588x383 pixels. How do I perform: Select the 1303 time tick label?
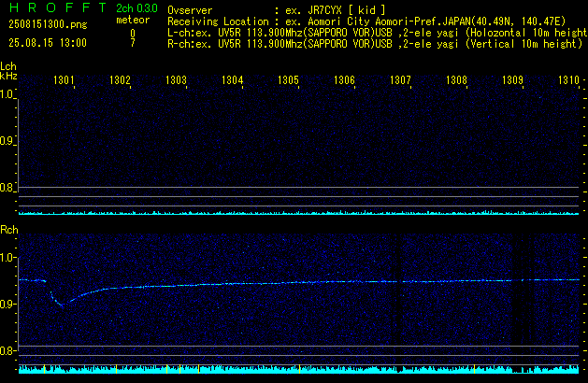point(176,80)
